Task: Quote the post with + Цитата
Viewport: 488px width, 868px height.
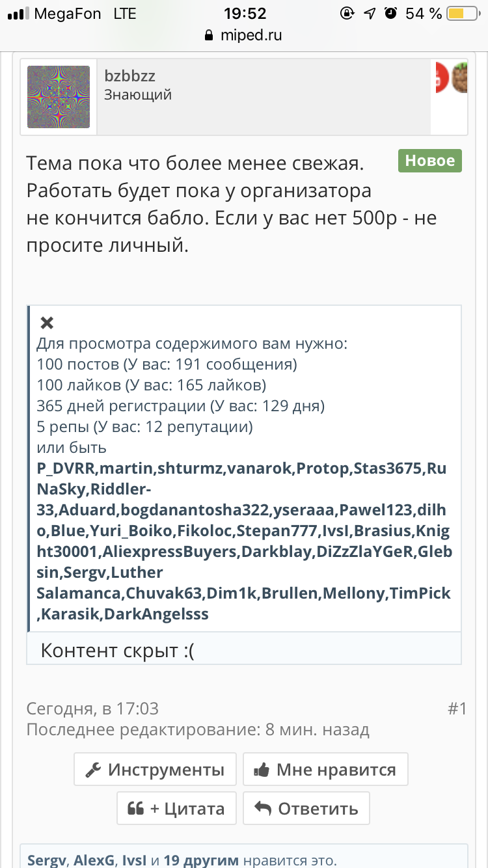Action: coord(176,808)
